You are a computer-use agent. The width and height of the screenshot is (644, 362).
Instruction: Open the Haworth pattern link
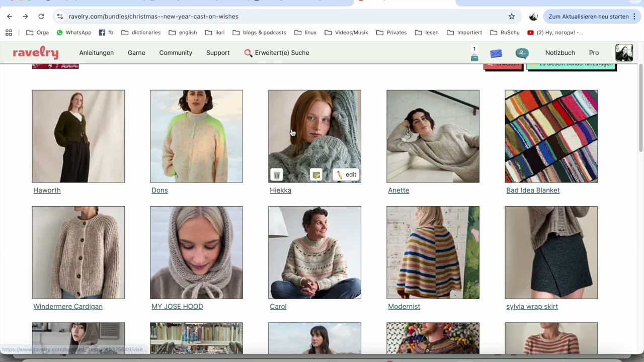pyautogui.click(x=47, y=190)
